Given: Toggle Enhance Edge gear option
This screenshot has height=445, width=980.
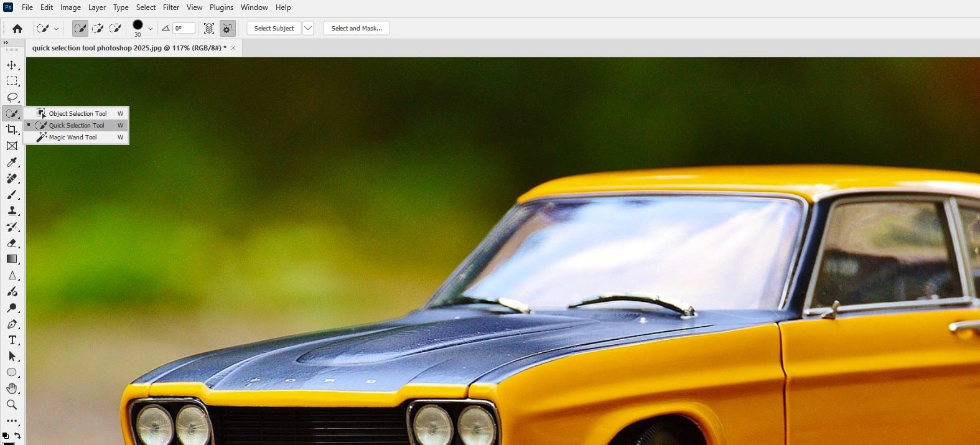Looking at the screenshot, I should 227,29.
